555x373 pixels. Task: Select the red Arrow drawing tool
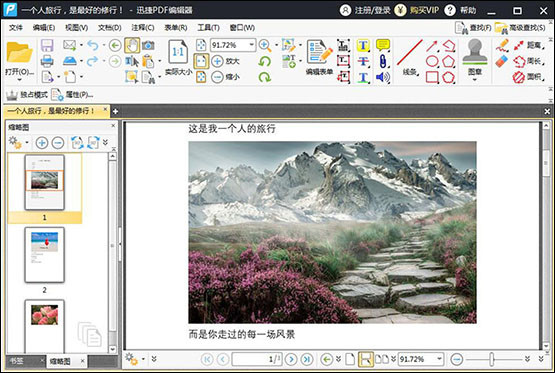432,45
